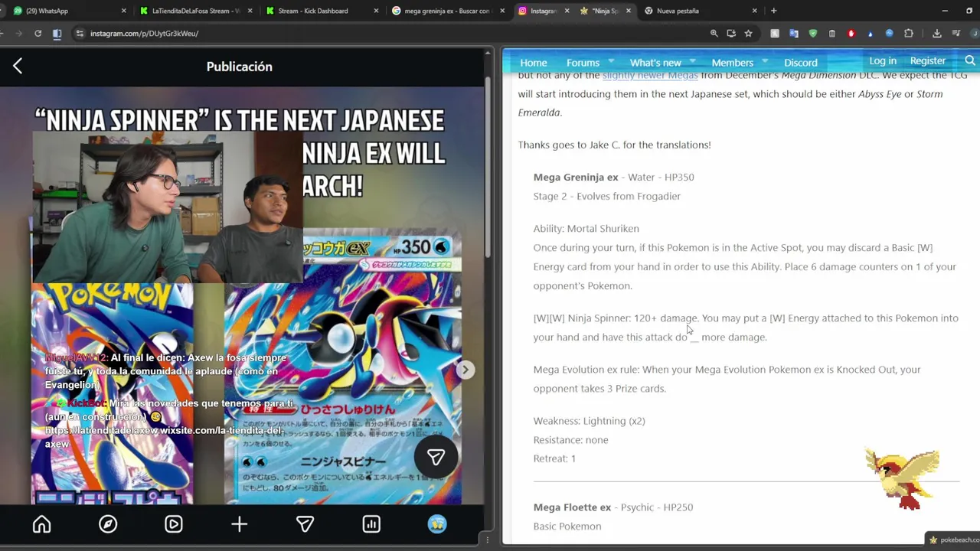Switch to LaTienditaDeLaFosa Stream tab
The height and width of the screenshot is (551, 980).
(195, 11)
